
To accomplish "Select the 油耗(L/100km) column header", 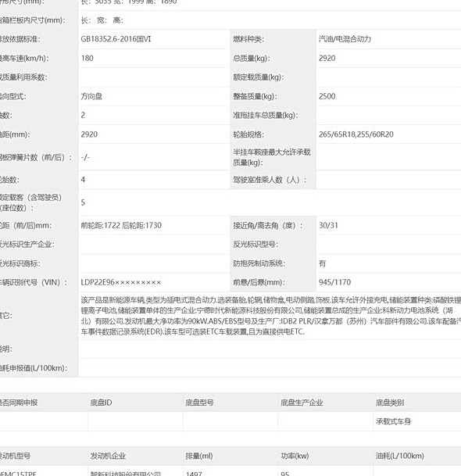I will pos(400,456).
